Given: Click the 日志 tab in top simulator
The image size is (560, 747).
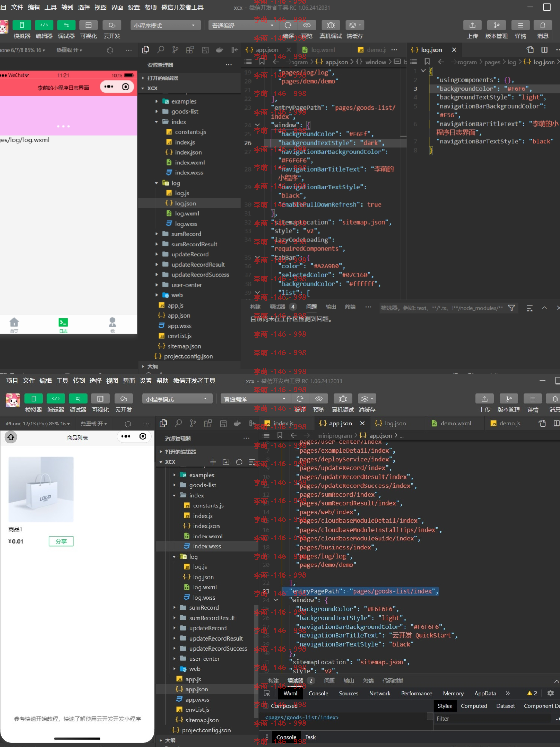Looking at the screenshot, I should pyautogui.click(x=63, y=325).
